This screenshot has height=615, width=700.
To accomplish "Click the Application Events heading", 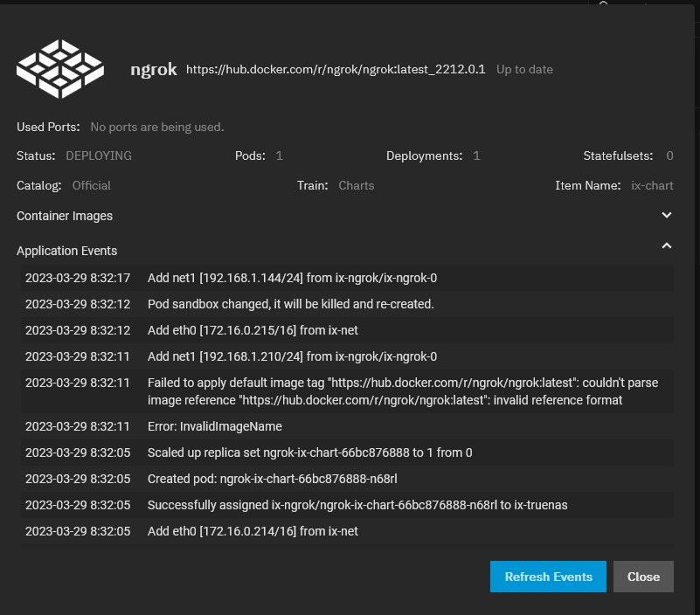I will point(67,251).
